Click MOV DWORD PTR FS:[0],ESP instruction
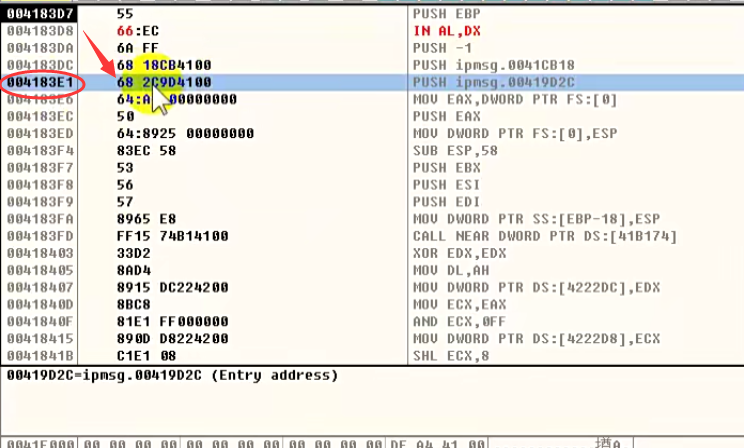Viewport: 744px width, 448px height. tap(515, 133)
